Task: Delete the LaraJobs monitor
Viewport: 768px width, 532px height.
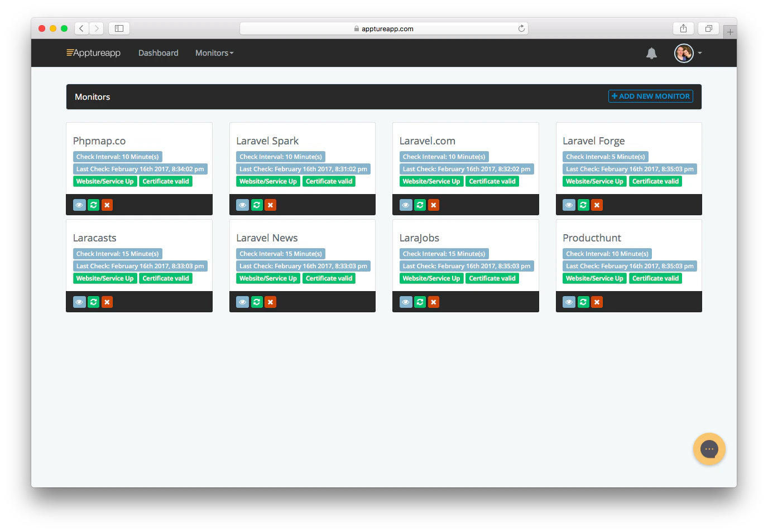Action: click(434, 302)
